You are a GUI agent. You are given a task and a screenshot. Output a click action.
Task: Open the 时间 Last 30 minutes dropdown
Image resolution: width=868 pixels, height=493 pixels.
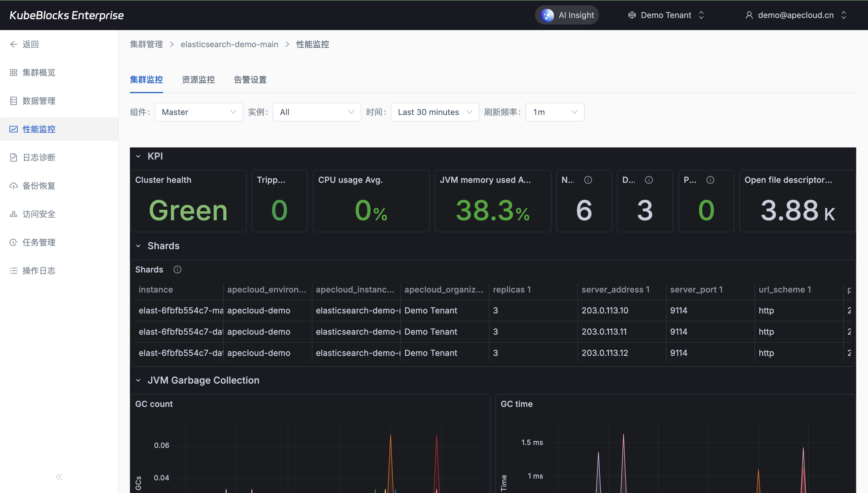[x=435, y=112]
